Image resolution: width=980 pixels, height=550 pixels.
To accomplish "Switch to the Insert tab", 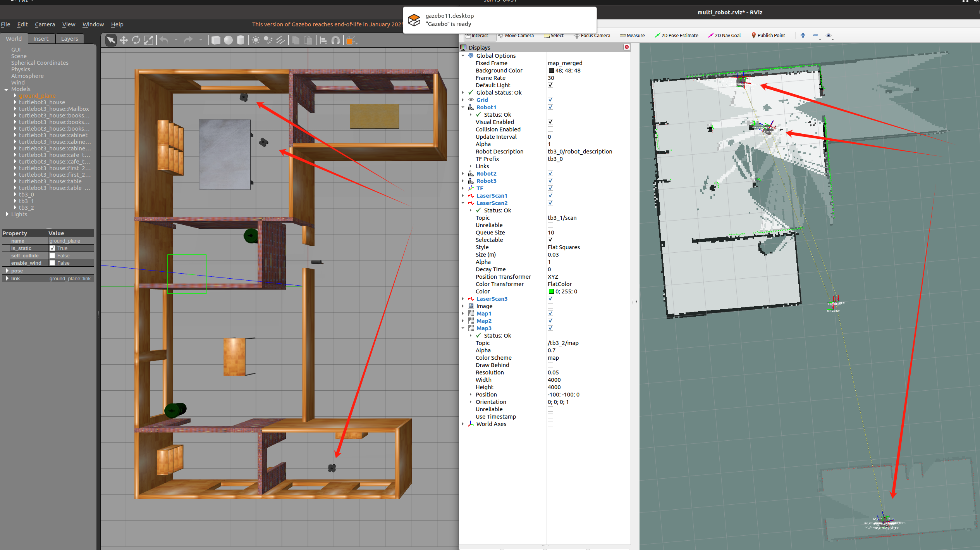I will click(x=41, y=39).
